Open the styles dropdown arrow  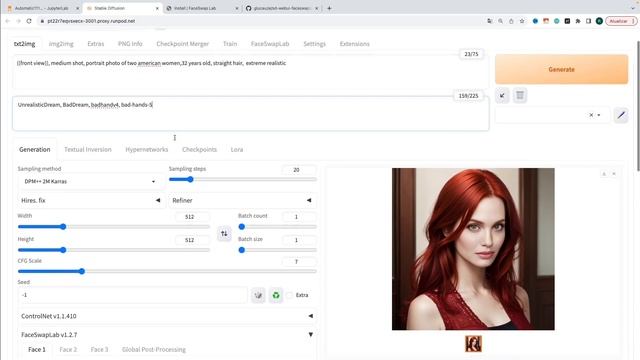click(599, 115)
